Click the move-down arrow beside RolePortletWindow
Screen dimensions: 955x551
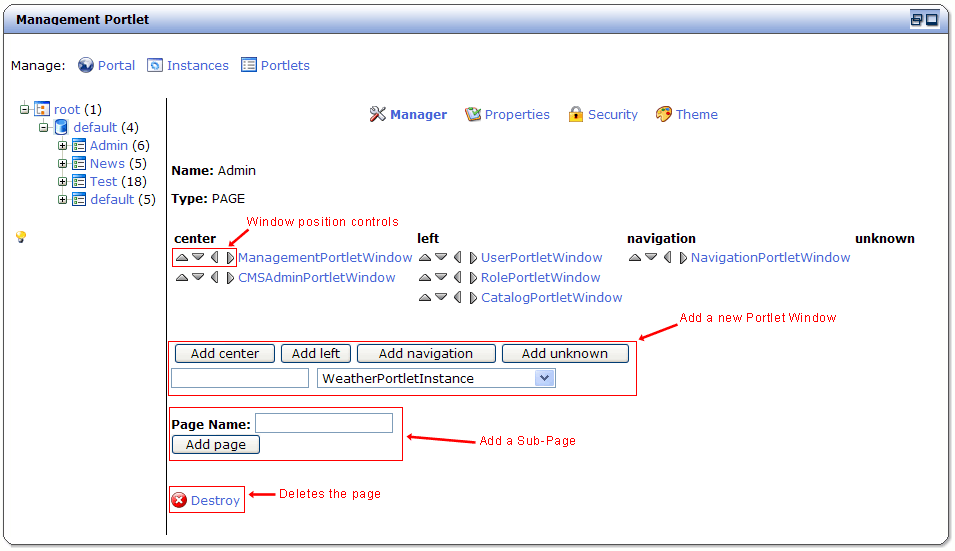(441, 278)
